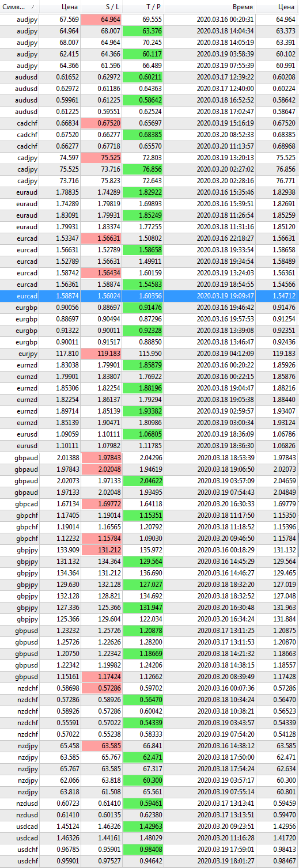Click the red gbpusd S/L 1.17424
Image resolution: width=299 pixels, height=868 pixels.
[102, 676]
